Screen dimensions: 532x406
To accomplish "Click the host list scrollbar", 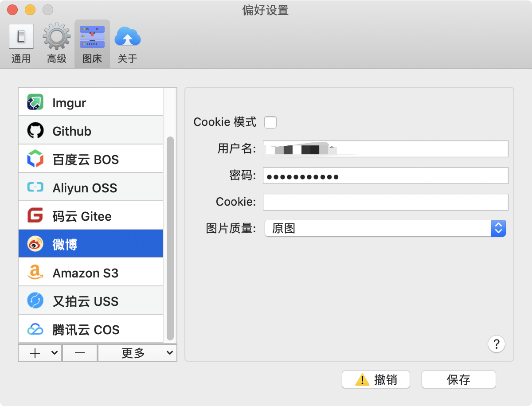I will [x=170, y=238].
